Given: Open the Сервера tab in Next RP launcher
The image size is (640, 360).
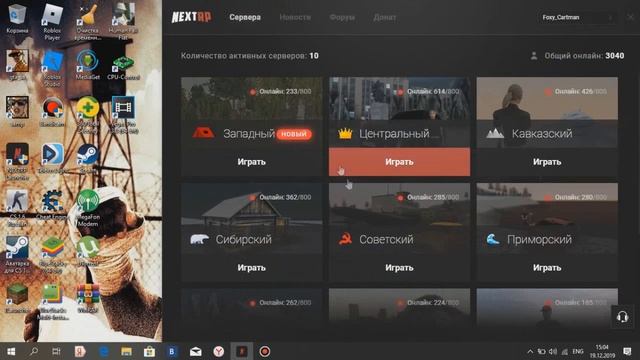Looking at the screenshot, I should (x=245, y=17).
